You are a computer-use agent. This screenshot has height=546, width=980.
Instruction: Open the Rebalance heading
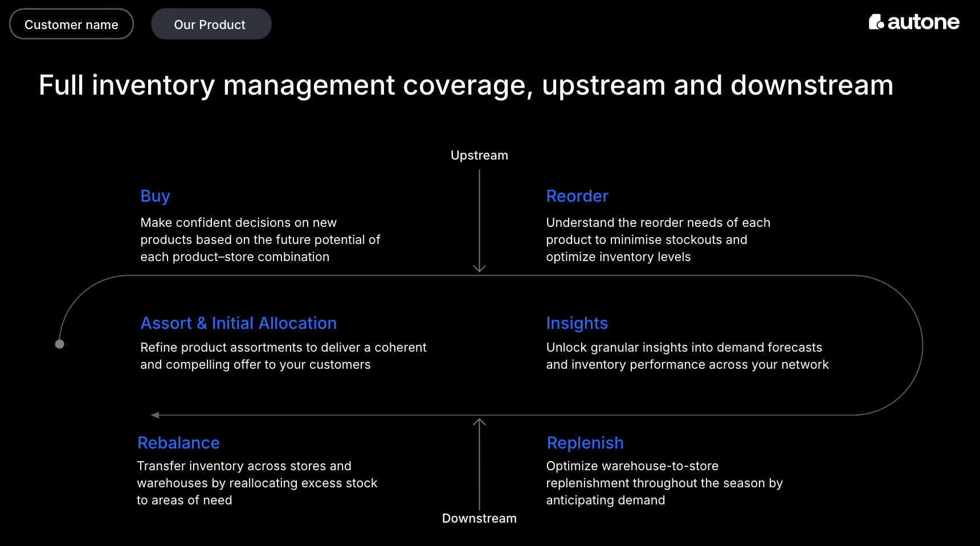tap(178, 443)
